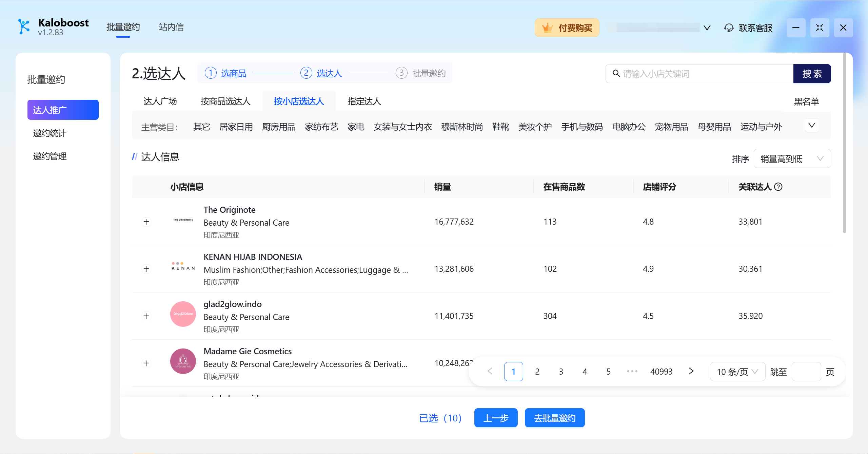Filter by 厨房用品 category
The image size is (868, 454).
[x=279, y=127]
